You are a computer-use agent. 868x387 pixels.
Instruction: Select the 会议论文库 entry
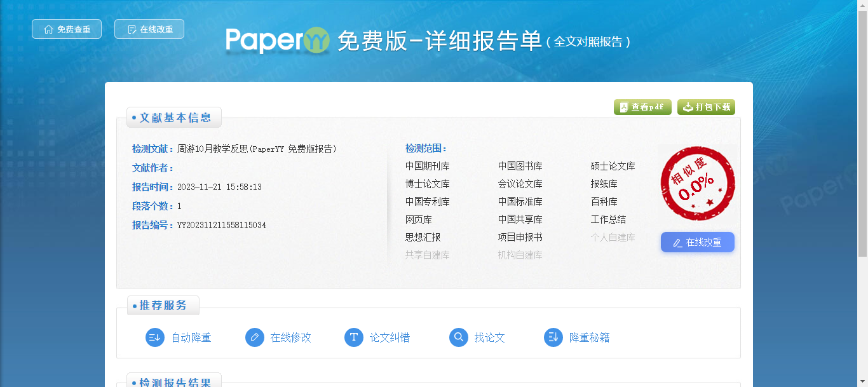coord(520,184)
